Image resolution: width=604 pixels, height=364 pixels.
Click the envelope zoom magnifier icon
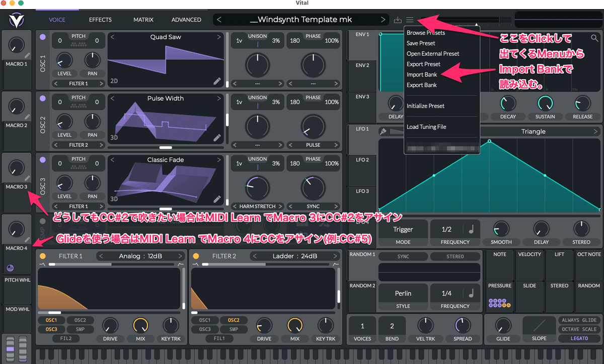[x=595, y=38]
